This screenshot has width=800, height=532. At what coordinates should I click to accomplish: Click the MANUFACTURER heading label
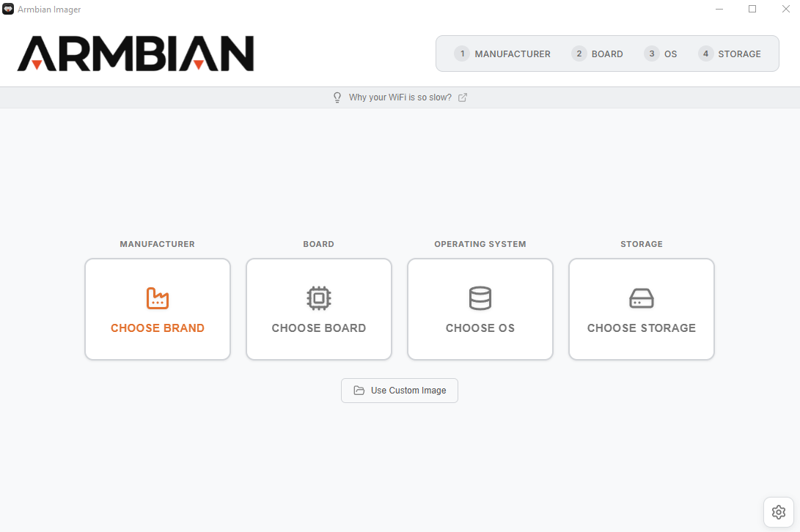click(x=157, y=244)
